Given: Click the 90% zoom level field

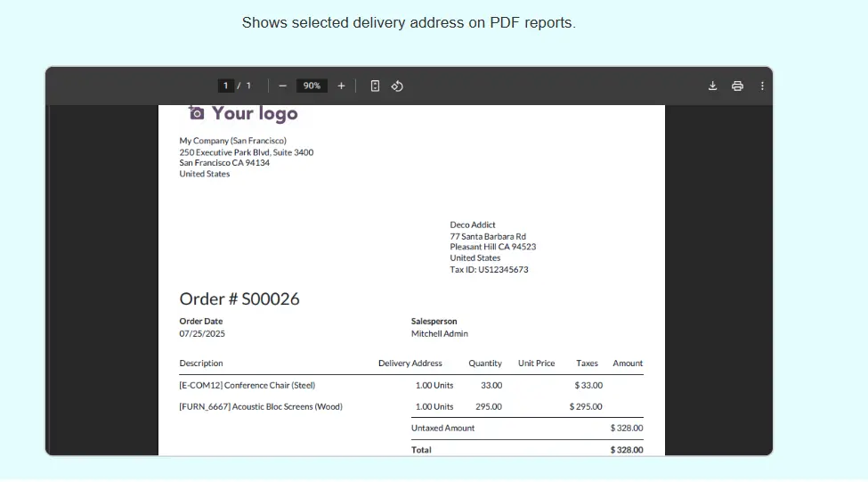Looking at the screenshot, I should coord(312,86).
